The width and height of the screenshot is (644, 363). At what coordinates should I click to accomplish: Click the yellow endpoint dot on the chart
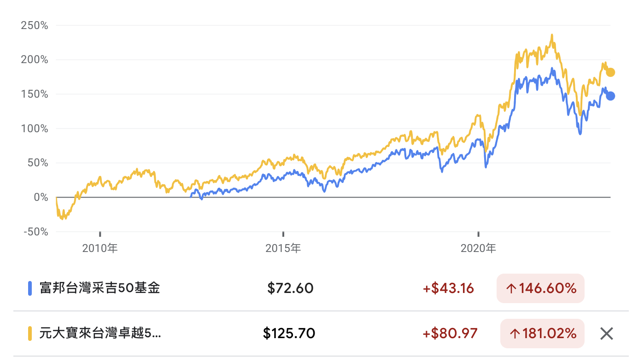tap(610, 72)
